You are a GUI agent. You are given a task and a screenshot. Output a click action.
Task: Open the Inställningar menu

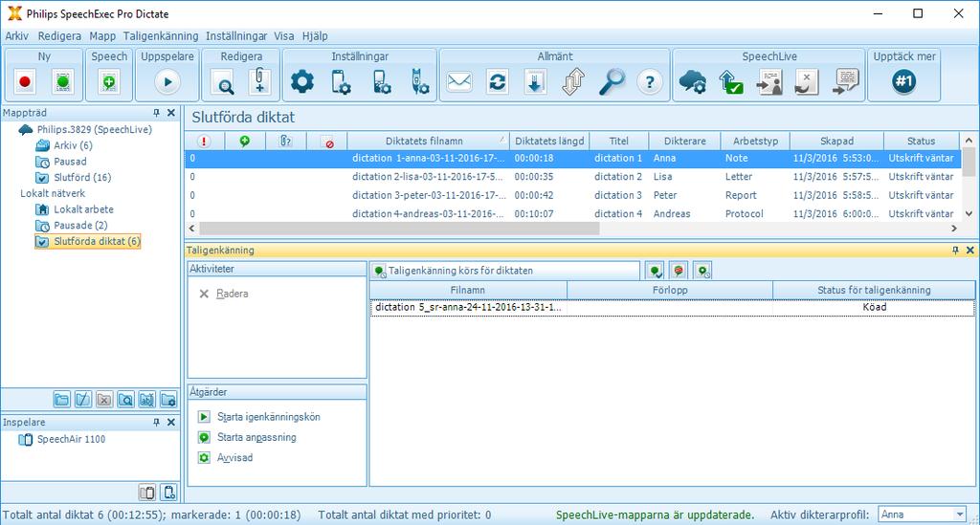(x=236, y=36)
